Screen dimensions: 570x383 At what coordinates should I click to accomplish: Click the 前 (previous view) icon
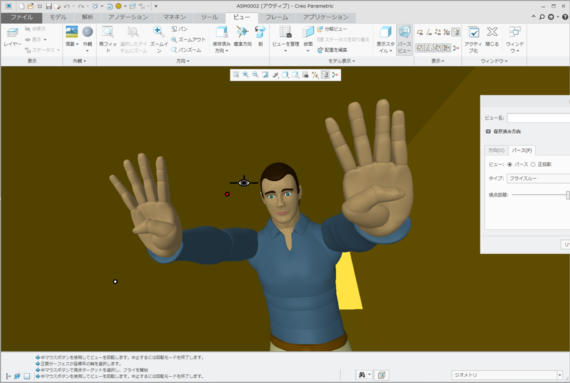260,32
